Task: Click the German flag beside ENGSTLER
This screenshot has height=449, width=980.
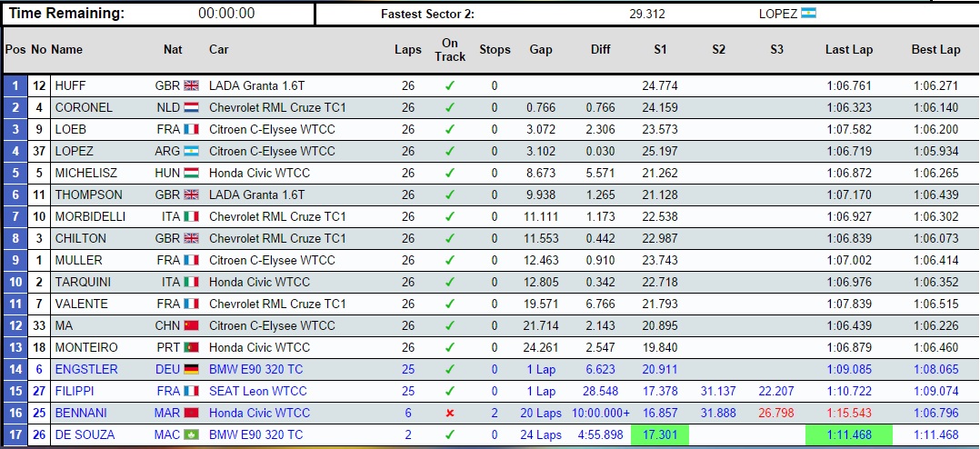Action: click(x=191, y=370)
